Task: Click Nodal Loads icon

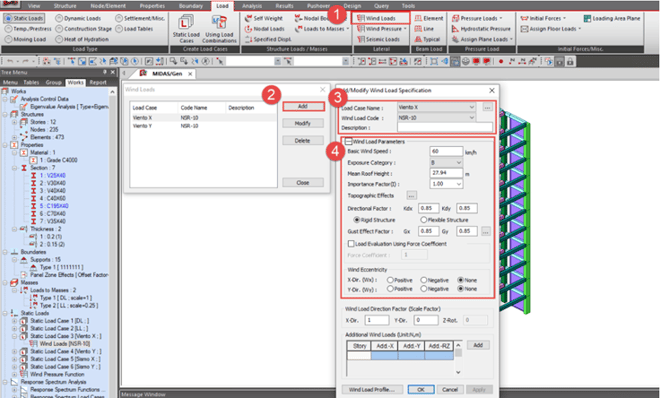Action: click(x=248, y=29)
